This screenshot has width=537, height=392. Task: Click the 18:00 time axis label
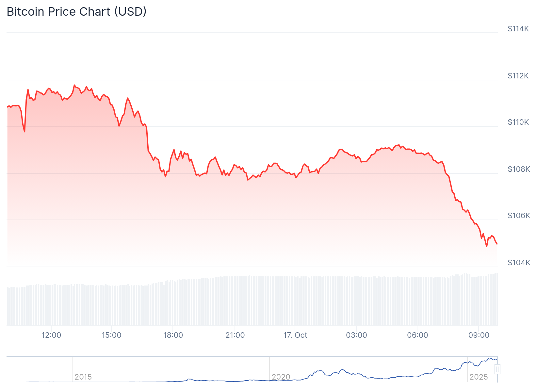[173, 335]
